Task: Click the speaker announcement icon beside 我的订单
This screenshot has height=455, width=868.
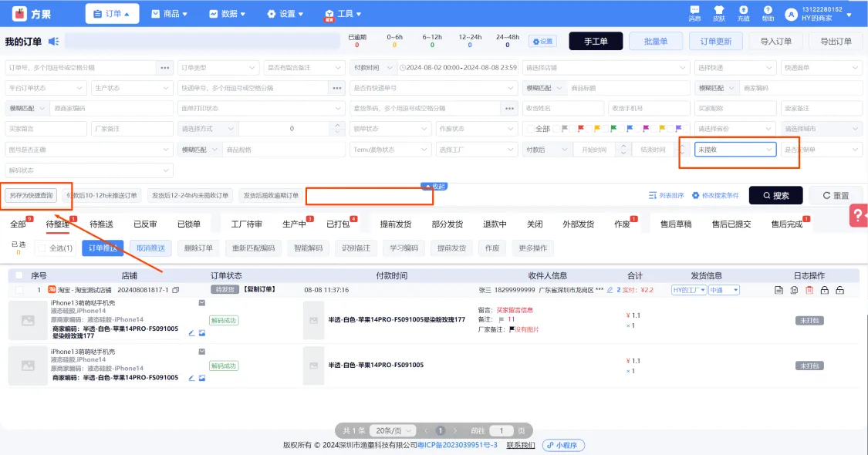Action: tap(54, 42)
